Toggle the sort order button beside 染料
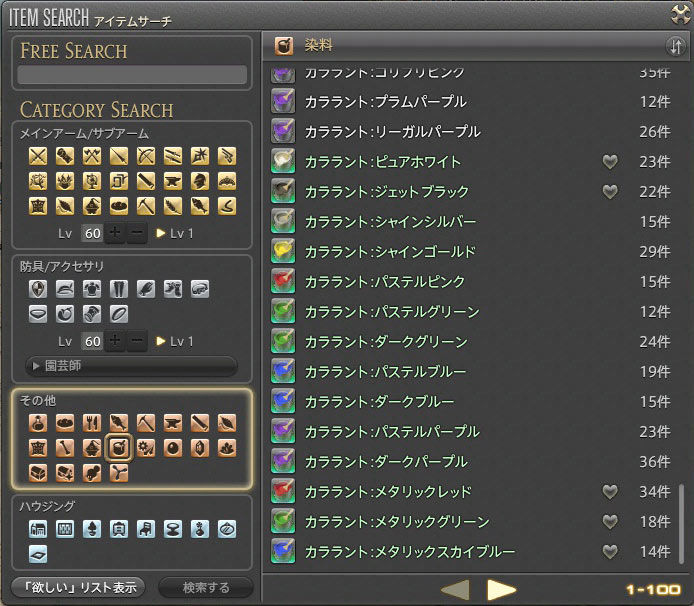Viewport: 694px width, 606px height. click(676, 46)
